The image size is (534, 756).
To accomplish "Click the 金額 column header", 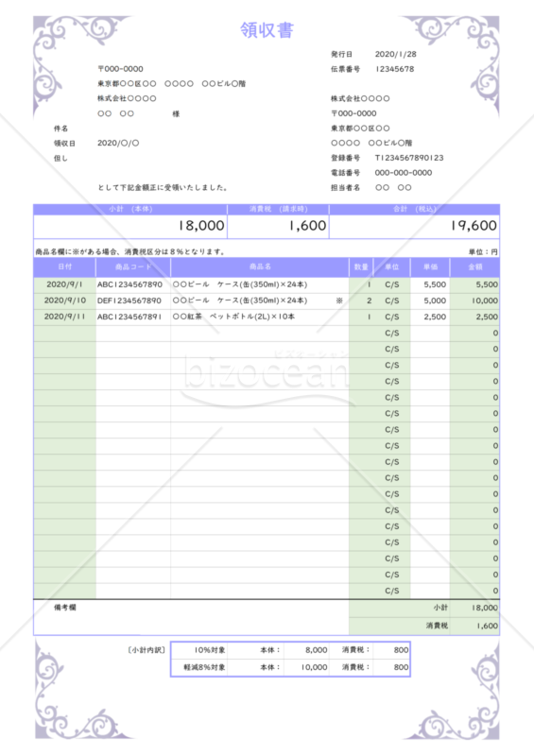I will (x=475, y=266).
